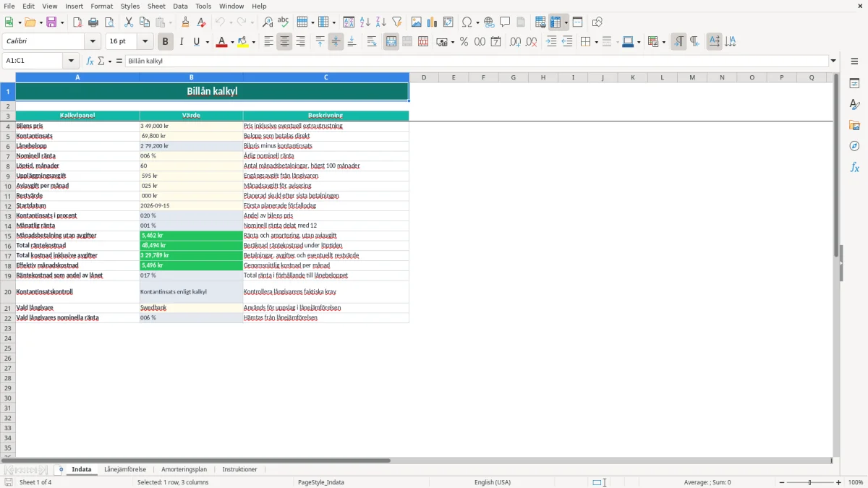Open the sidebar Gallery panel

tap(854, 125)
